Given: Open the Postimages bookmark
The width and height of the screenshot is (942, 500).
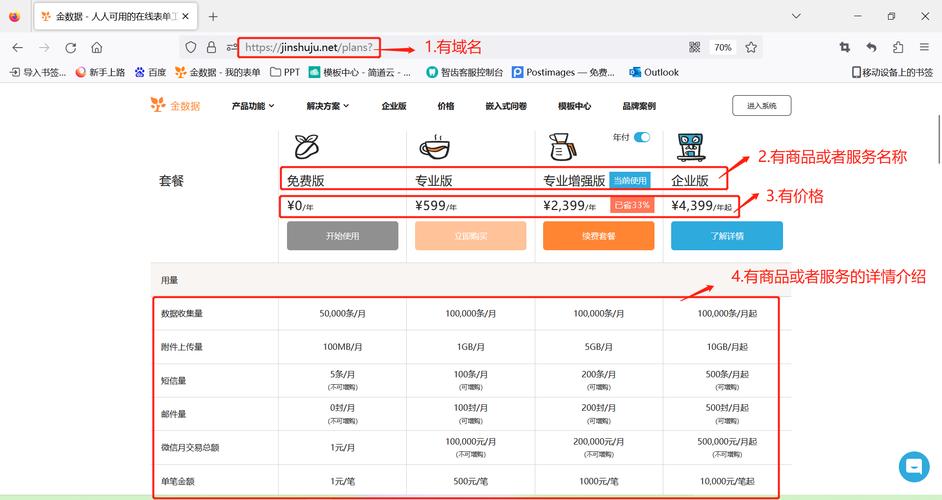Looking at the screenshot, I should coord(564,72).
